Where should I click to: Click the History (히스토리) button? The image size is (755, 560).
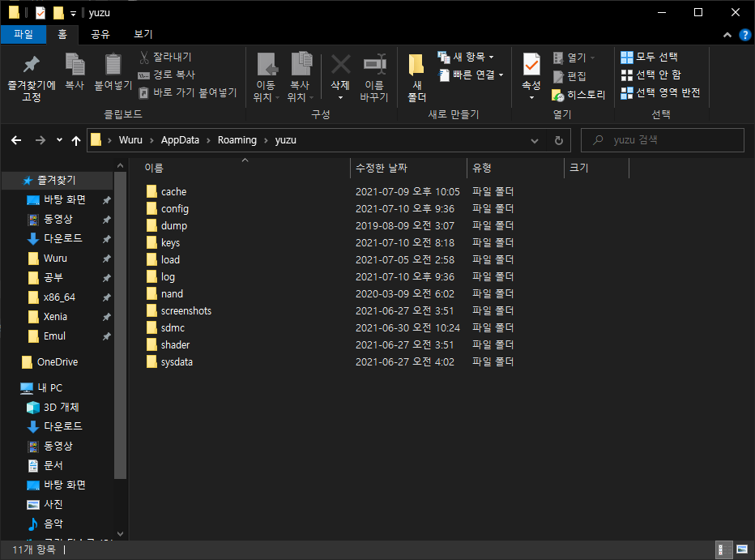[x=578, y=95]
